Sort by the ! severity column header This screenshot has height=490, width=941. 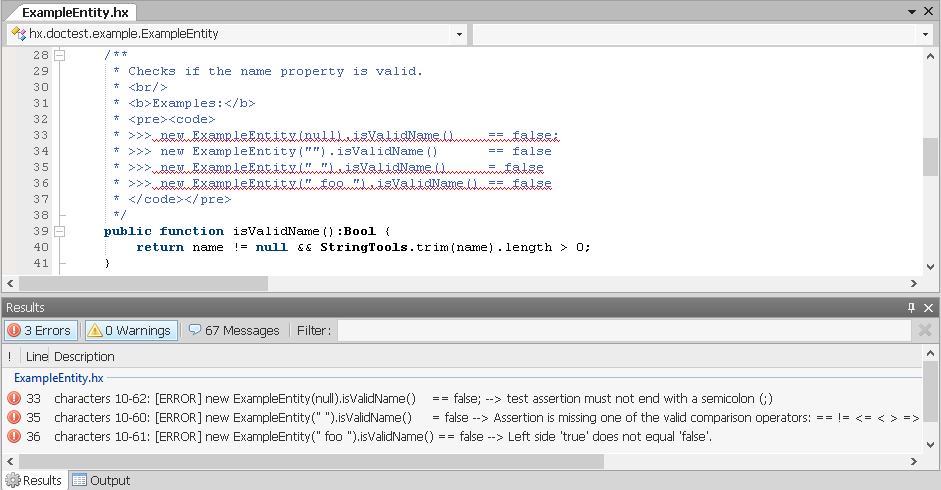[10, 357]
